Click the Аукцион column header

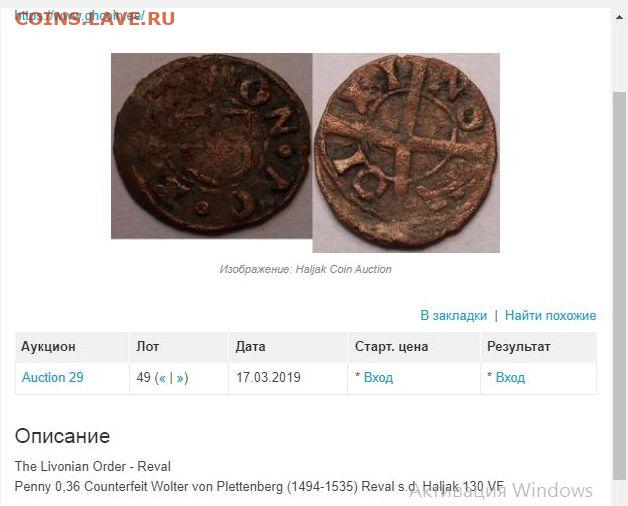point(48,347)
